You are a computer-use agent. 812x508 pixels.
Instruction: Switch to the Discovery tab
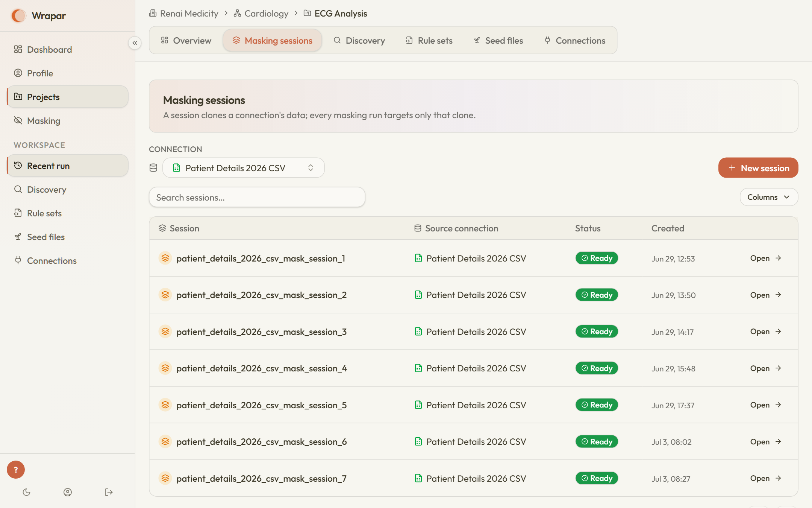359,40
